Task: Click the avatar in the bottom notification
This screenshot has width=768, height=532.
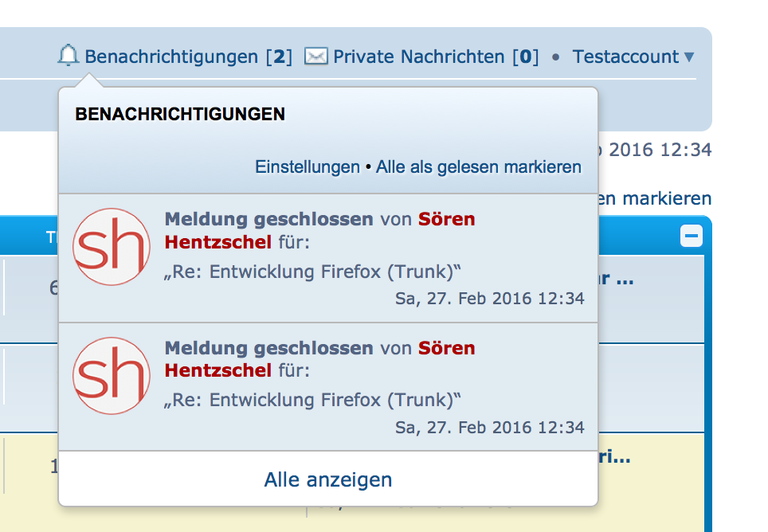Action: (x=112, y=376)
